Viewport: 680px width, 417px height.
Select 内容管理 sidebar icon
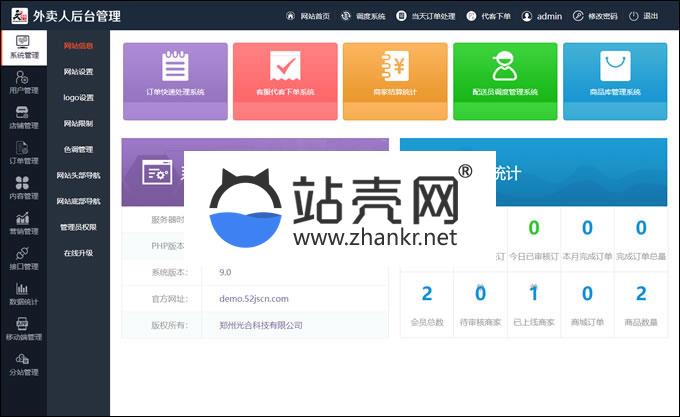point(23,188)
